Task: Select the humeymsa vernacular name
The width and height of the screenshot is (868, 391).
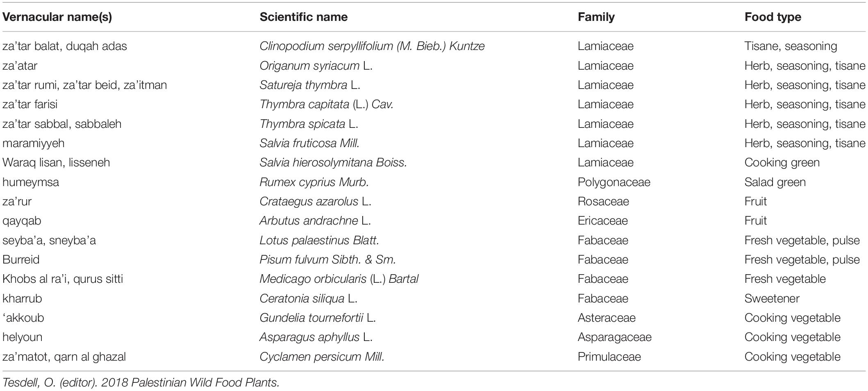Action: [x=30, y=182]
